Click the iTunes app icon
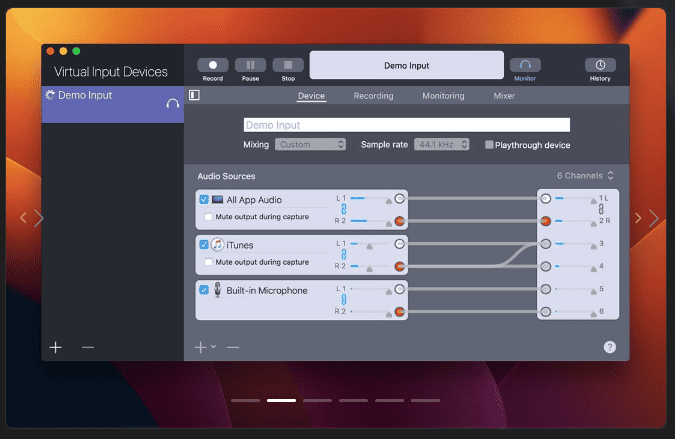675x439 pixels. [217, 244]
